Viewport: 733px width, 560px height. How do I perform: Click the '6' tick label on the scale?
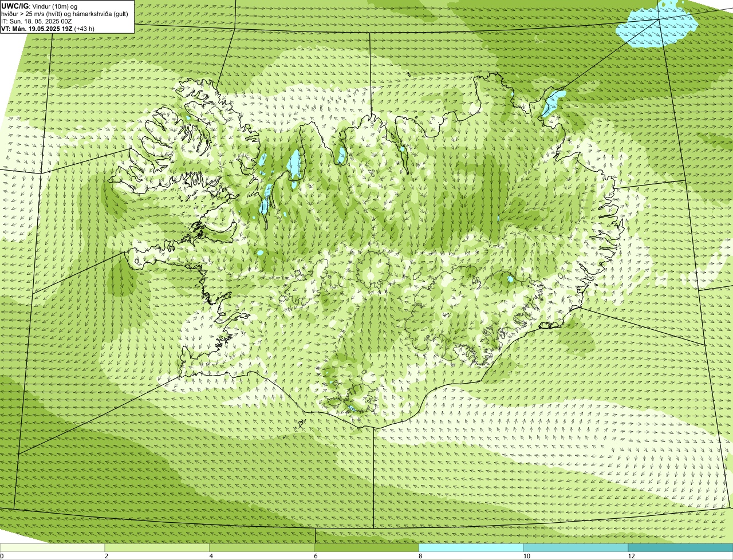pos(316,556)
